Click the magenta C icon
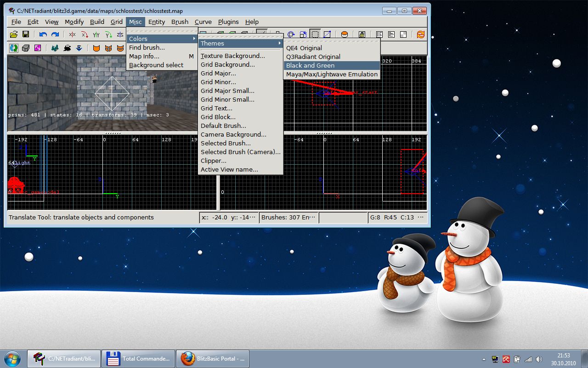588x368 pixels. [x=38, y=48]
